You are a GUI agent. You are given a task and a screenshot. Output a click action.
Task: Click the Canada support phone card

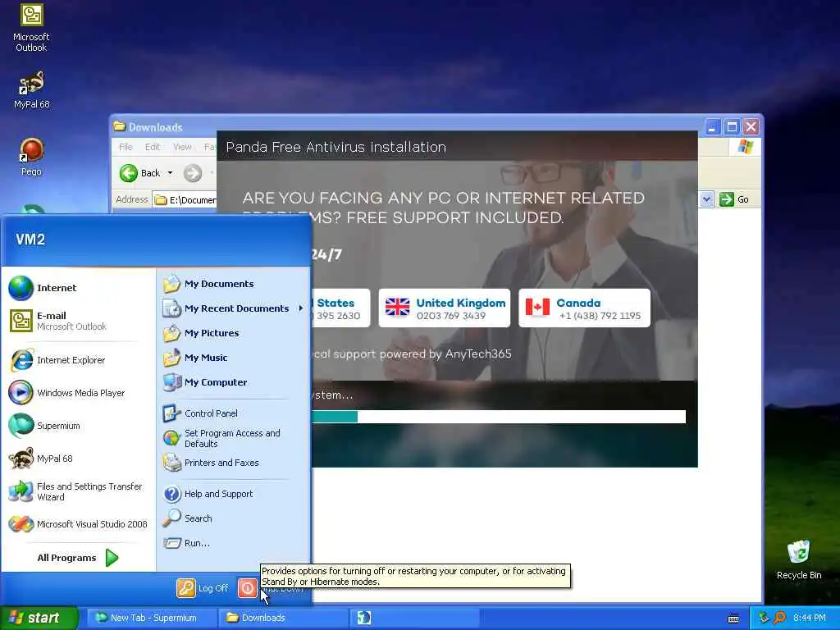click(x=584, y=308)
